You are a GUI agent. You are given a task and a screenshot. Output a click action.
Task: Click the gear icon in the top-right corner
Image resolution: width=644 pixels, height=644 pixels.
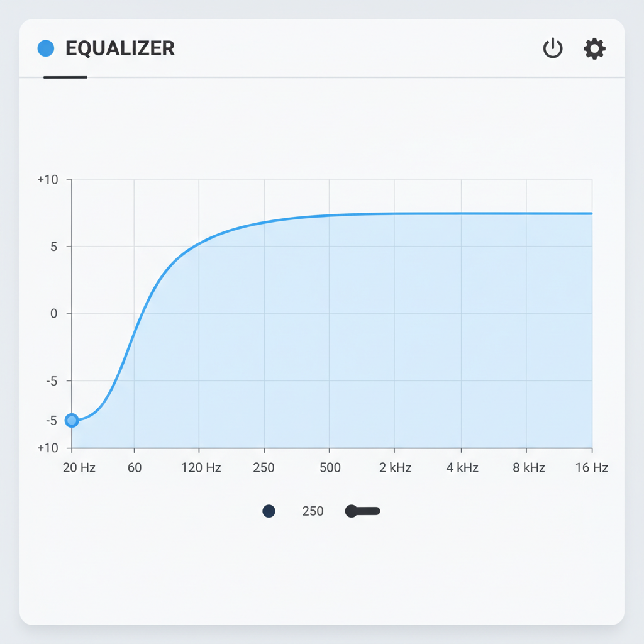click(594, 48)
